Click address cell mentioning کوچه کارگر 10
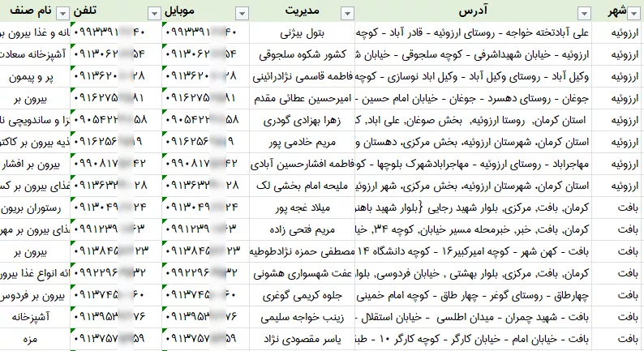 (473, 339)
